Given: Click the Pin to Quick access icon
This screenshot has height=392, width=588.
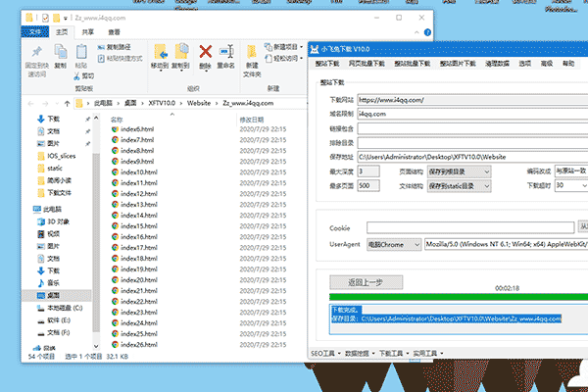Looking at the screenshot, I should [37, 52].
